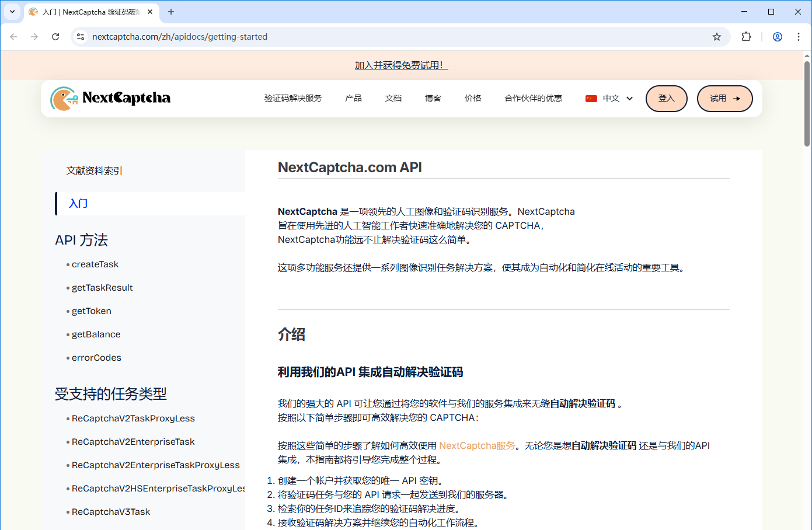Screen dimensions: 812x530
Task: Bookmark this page with the star icon
Action: pyautogui.click(x=717, y=37)
